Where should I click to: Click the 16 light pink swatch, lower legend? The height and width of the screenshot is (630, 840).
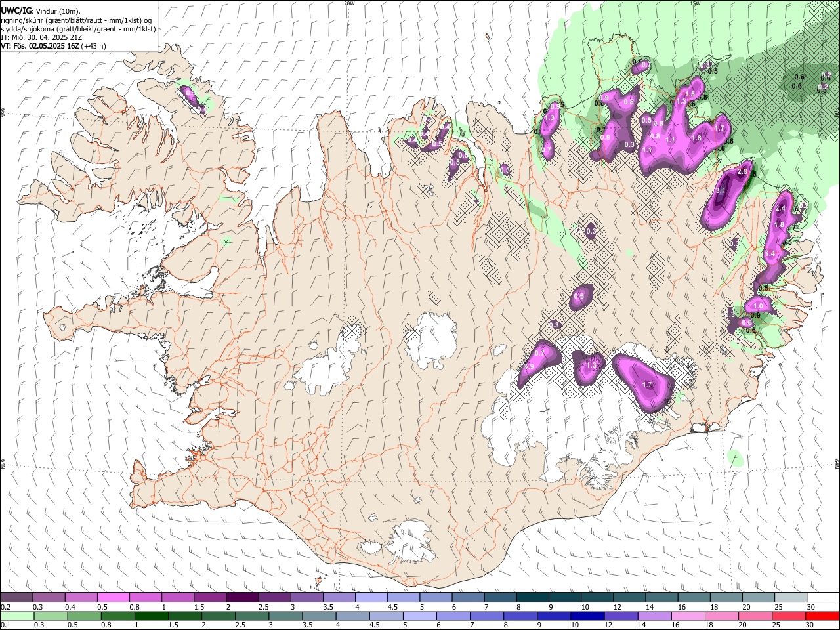pos(687,616)
